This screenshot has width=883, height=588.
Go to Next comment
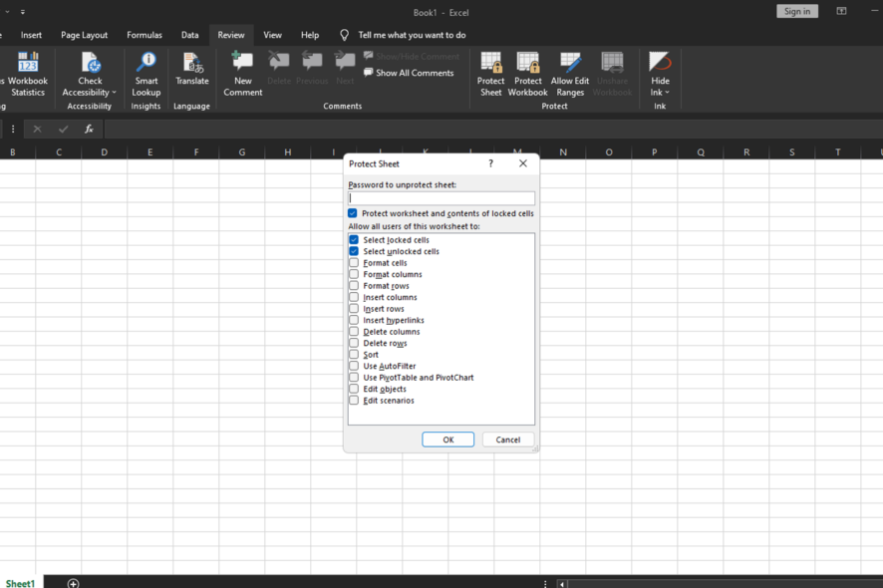pyautogui.click(x=345, y=69)
